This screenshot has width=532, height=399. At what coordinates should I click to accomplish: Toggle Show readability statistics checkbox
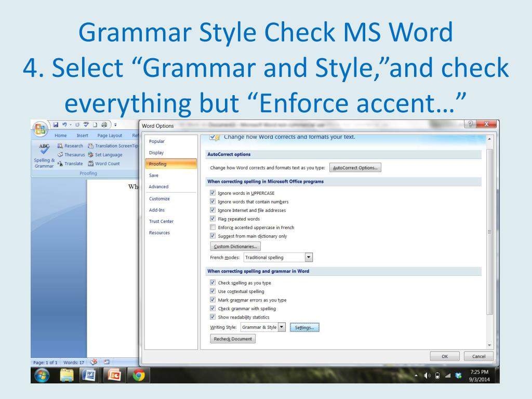pos(212,317)
